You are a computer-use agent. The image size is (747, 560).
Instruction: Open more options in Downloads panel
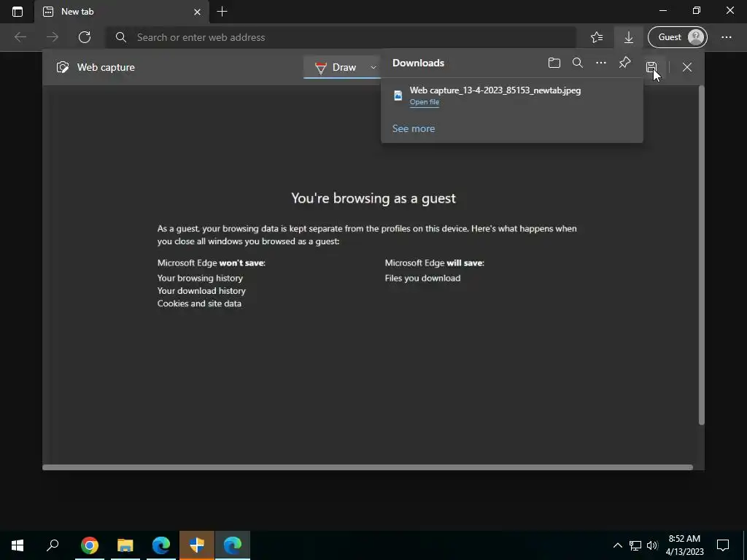click(x=601, y=63)
